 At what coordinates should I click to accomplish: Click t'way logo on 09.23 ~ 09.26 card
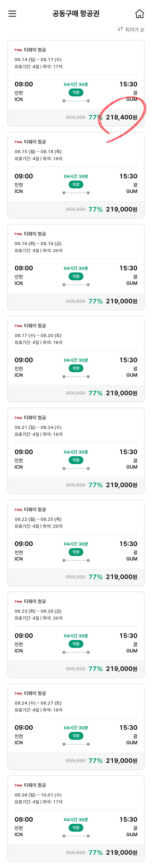click(18, 602)
